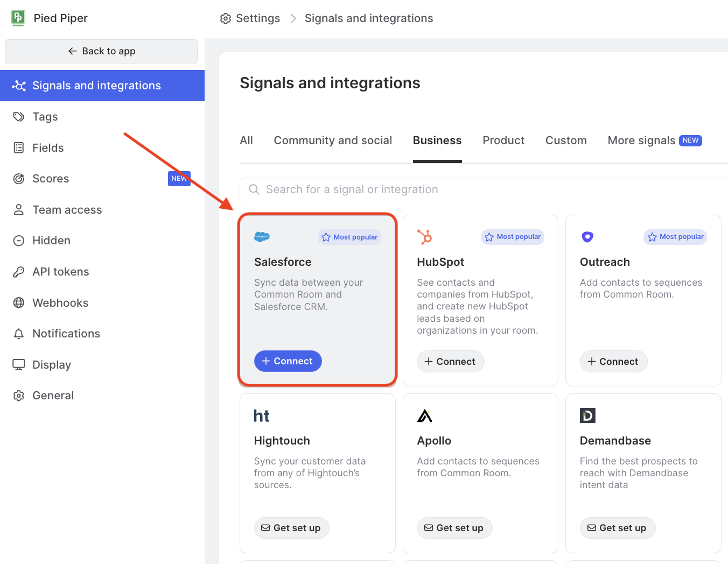Click the Outreach logo icon
This screenshot has width=728, height=564.
[x=587, y=237]
